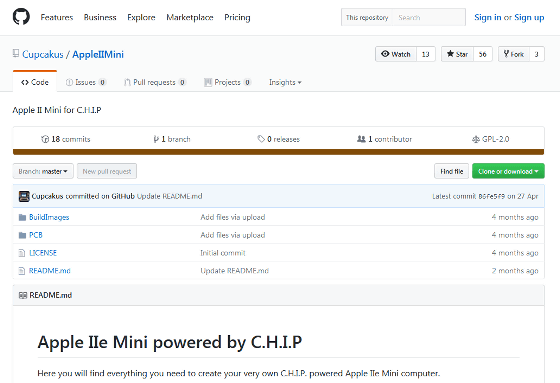Click the people icon next to 1 contributor
560x383 pixels.
pyautogui.click(x=361, y=139)
